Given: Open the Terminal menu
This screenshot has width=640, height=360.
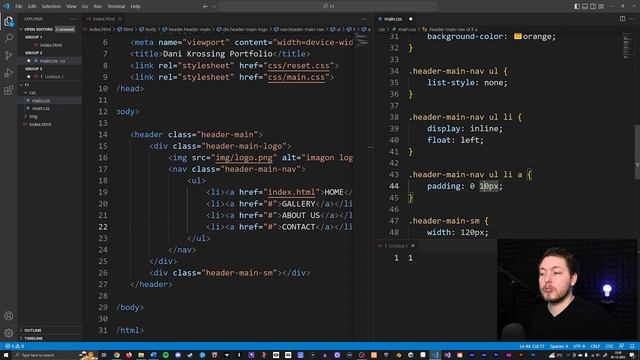Looking at the screenshot, I should tap(116, 7).
